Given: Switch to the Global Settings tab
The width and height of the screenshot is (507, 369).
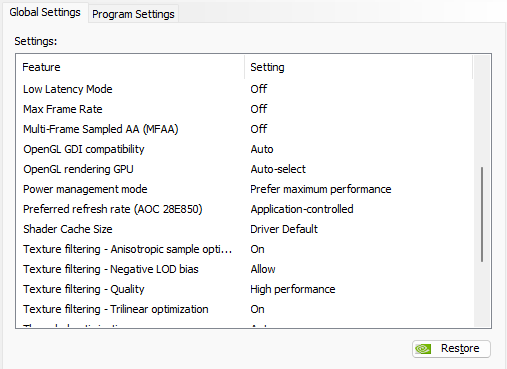Looking at the screenshot, I should click(x=45, y=13).
